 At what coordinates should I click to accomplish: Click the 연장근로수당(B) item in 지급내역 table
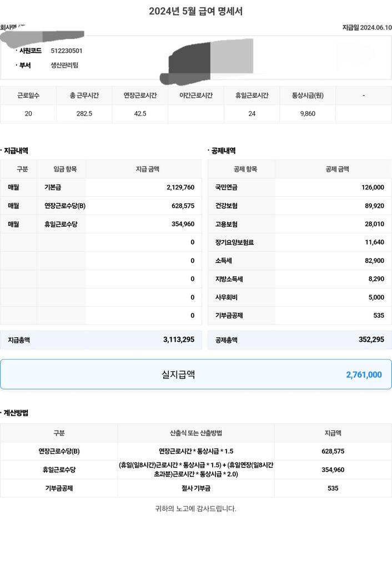65,206
